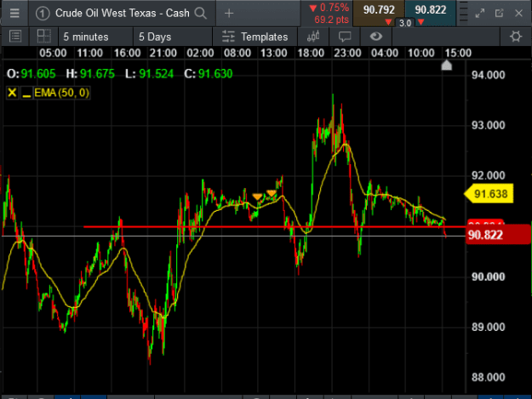Open the chart layout grid icon
The width and height of the screenshot is (532, 399).
point(43,37)
